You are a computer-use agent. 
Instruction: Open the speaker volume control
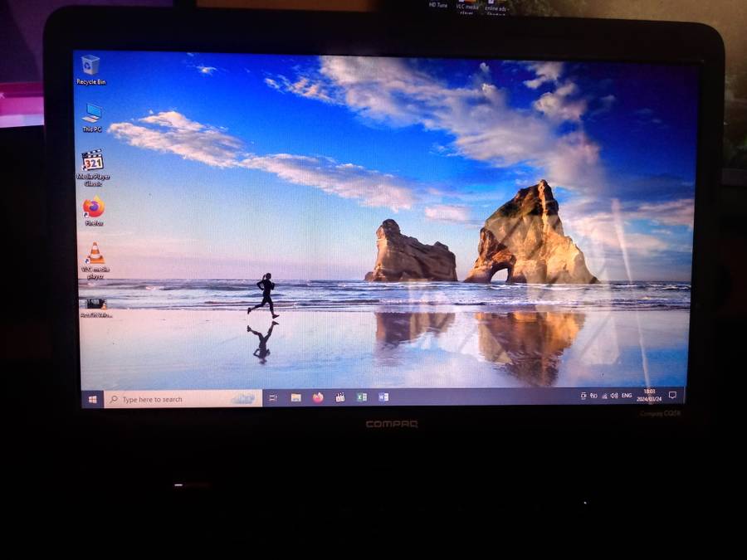click(x=614, y=396)
